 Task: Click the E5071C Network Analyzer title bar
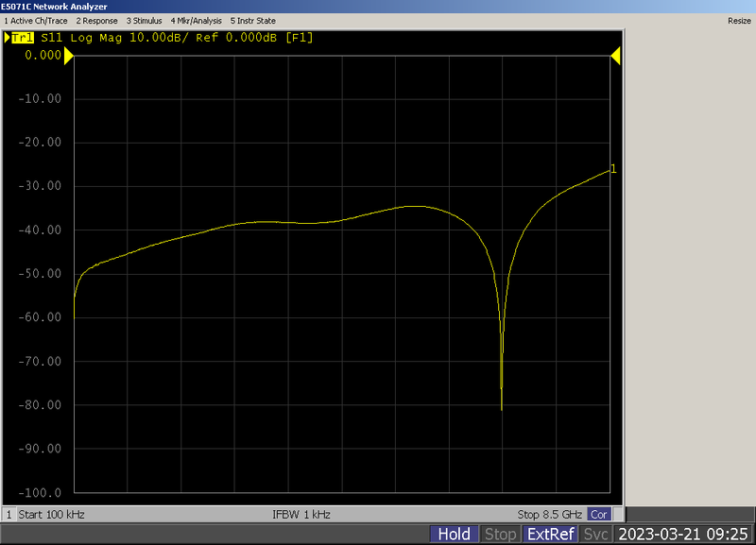pyautogui.click(x=378, y=7)
